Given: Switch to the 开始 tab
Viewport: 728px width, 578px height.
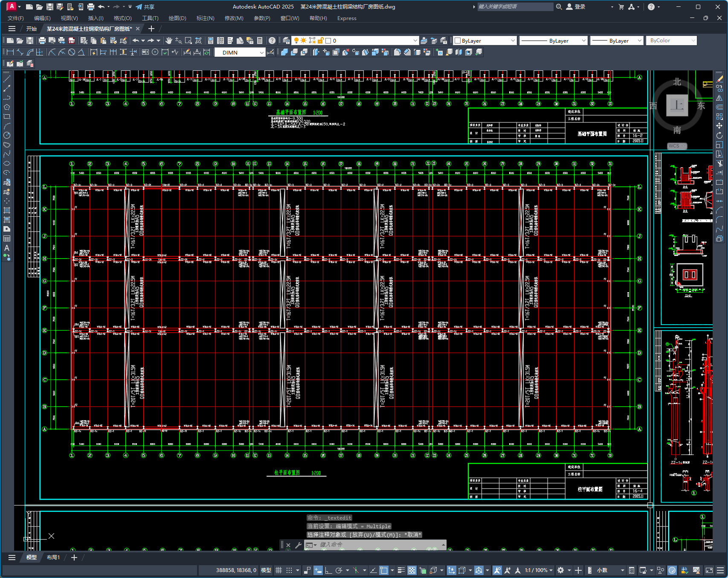Looking at the screenshot, I should click(32, 29).
